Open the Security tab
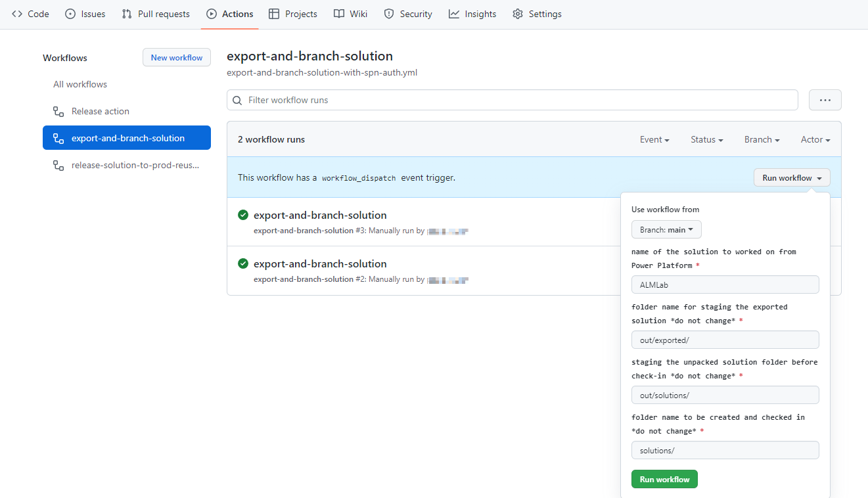868x498 pixels. click(x=408, y=14)
